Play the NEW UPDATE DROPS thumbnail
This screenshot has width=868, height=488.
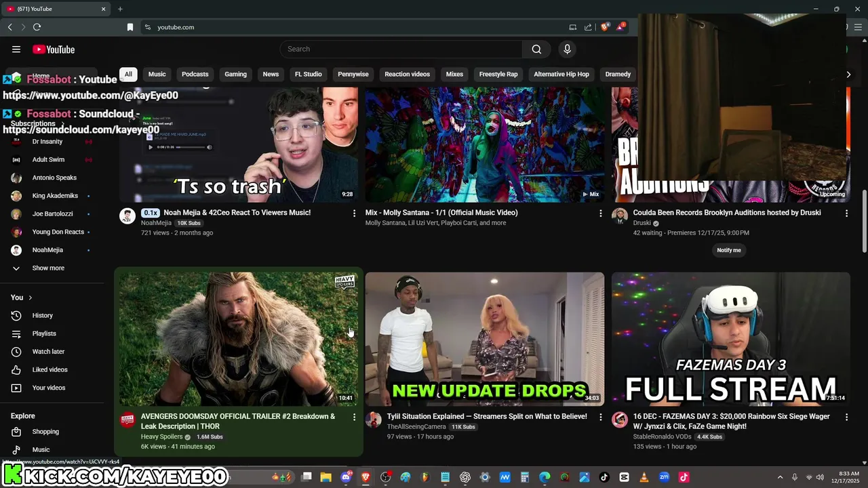(x=485, y=340)
